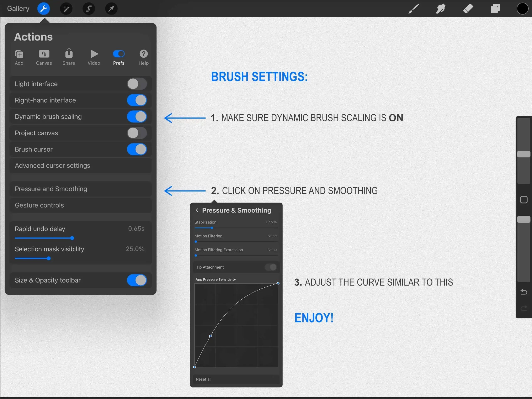Open Pressure and Smoothing settings
This screenshot has width=532, height=399.
[x=81, y=189]
